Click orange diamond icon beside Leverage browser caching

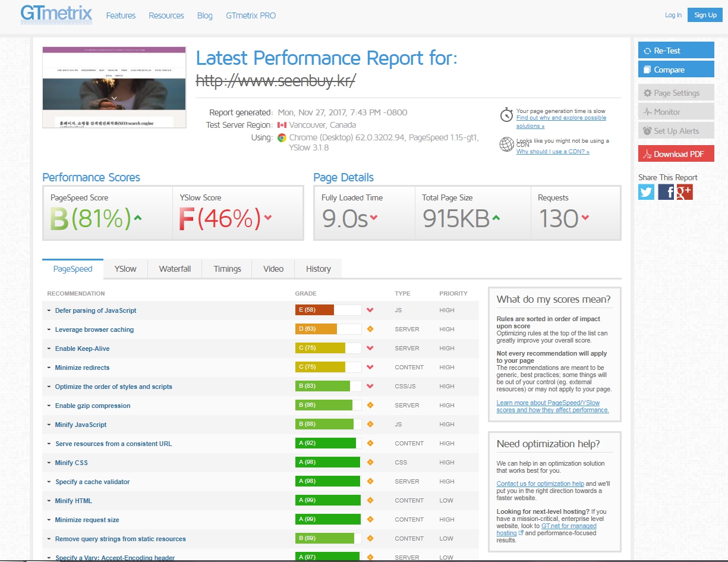[370, 329]
